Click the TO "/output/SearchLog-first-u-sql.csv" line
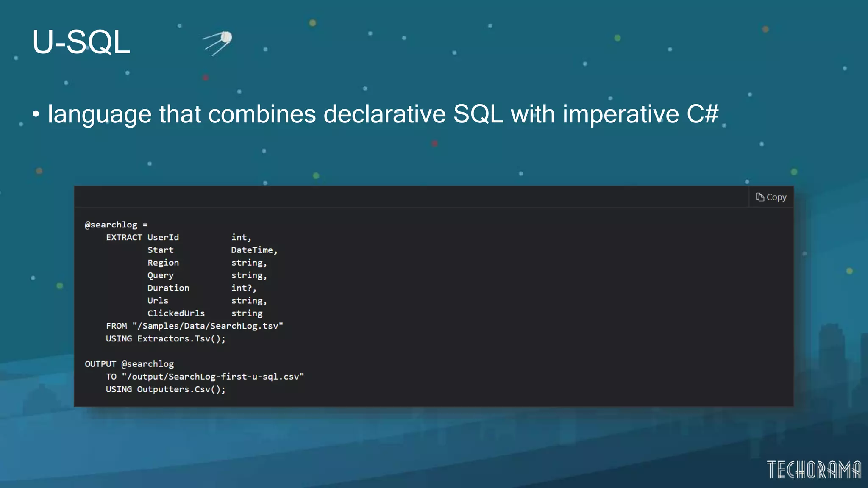 (205, 377)
